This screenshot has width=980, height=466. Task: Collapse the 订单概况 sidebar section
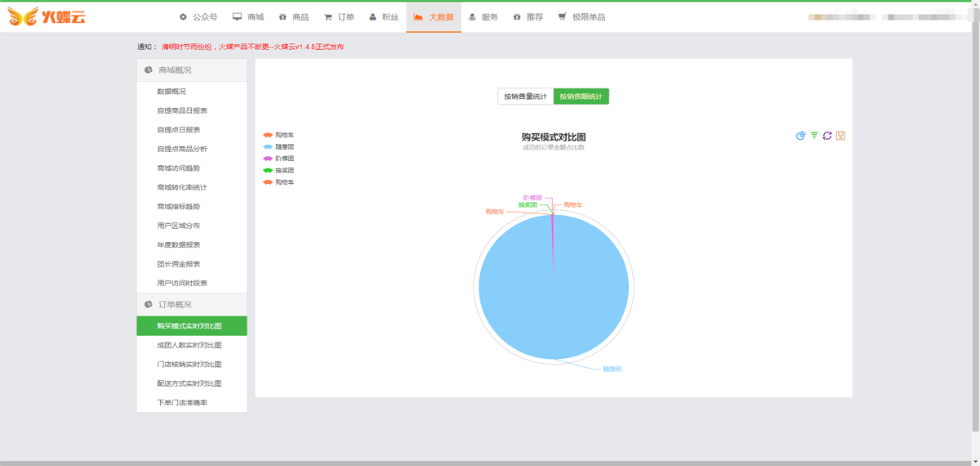click(192, 304)
